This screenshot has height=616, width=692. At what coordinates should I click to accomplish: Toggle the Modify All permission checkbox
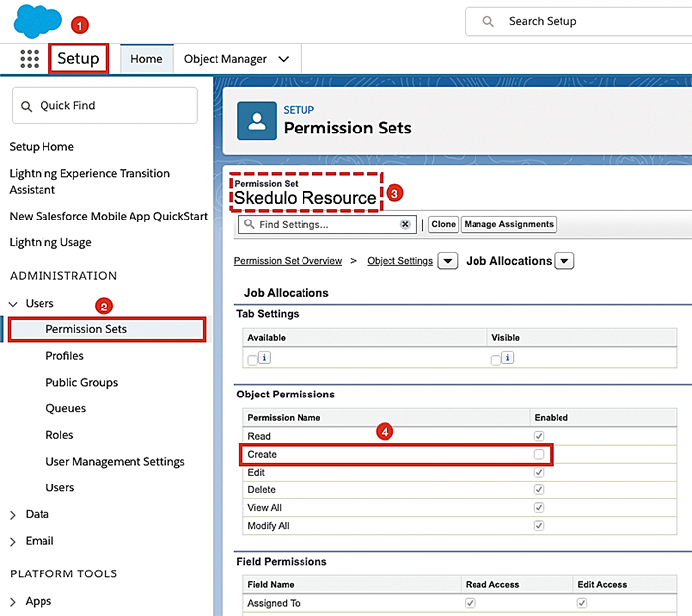[539, 526]
